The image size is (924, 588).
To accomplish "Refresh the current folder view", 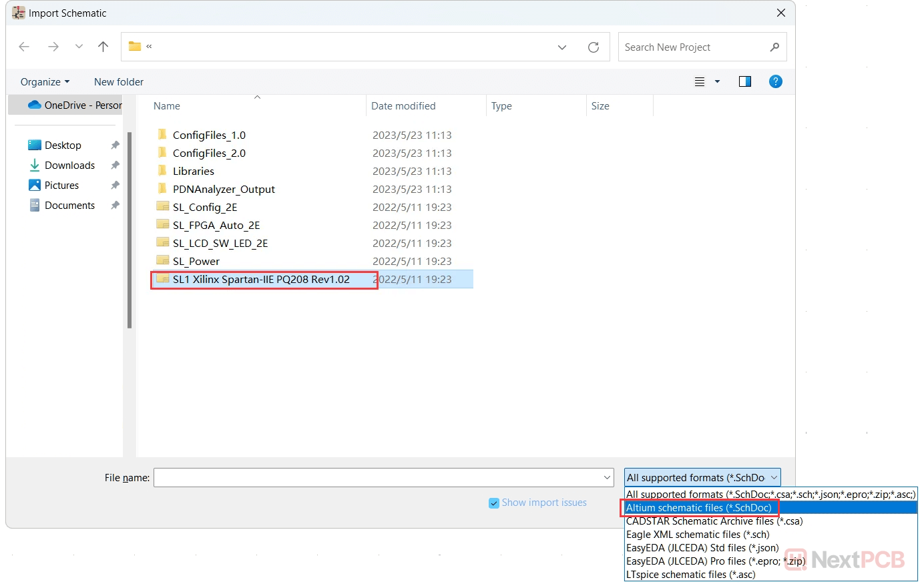I will coord(593,47).
